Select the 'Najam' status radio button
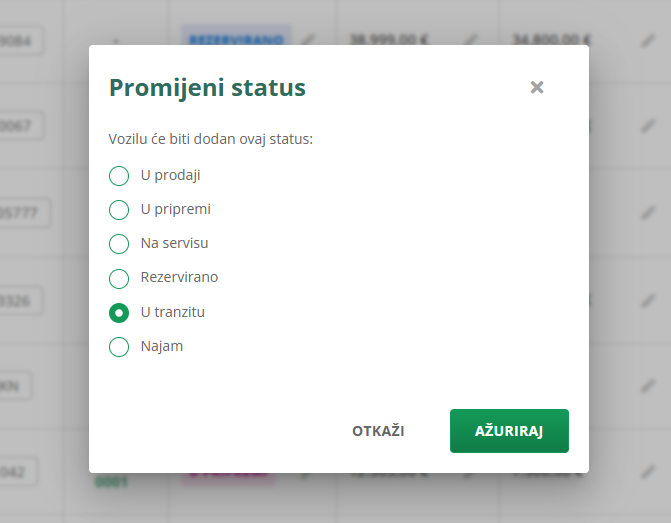Screen dimensions: 671x523 pos(119,347)
